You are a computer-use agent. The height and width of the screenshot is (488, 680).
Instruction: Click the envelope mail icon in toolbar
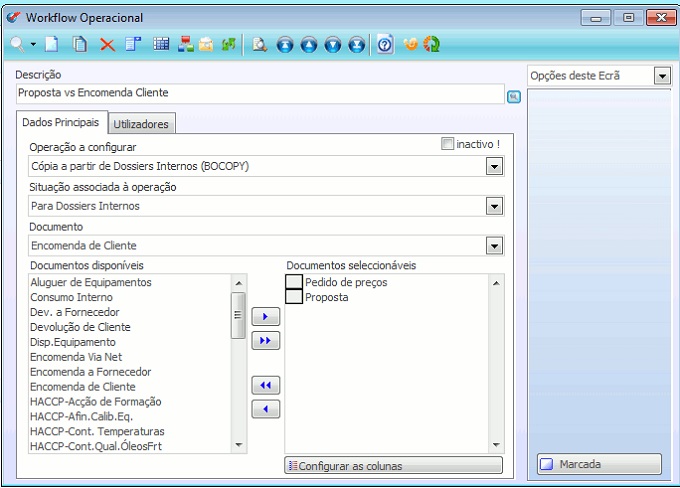click(206, 44)
